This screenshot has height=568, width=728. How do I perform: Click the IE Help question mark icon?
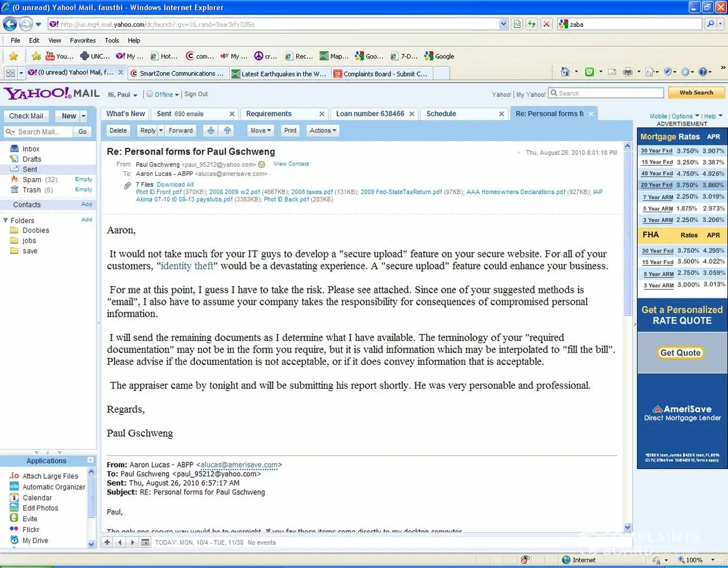tap(703, 72)
